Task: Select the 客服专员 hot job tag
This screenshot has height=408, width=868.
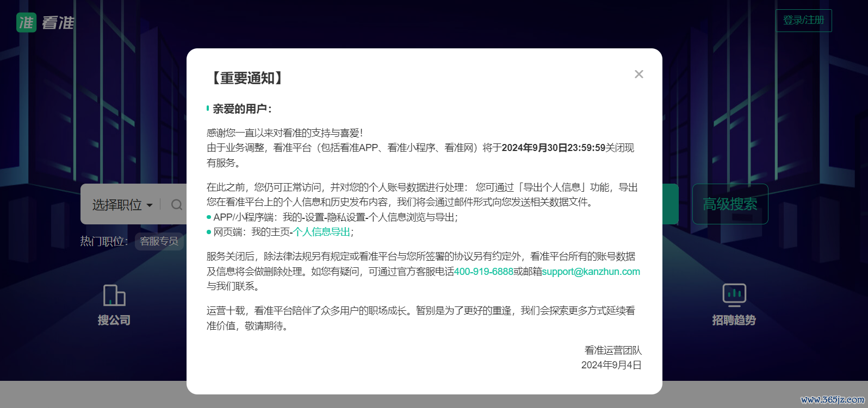Action: coord(159,241)
